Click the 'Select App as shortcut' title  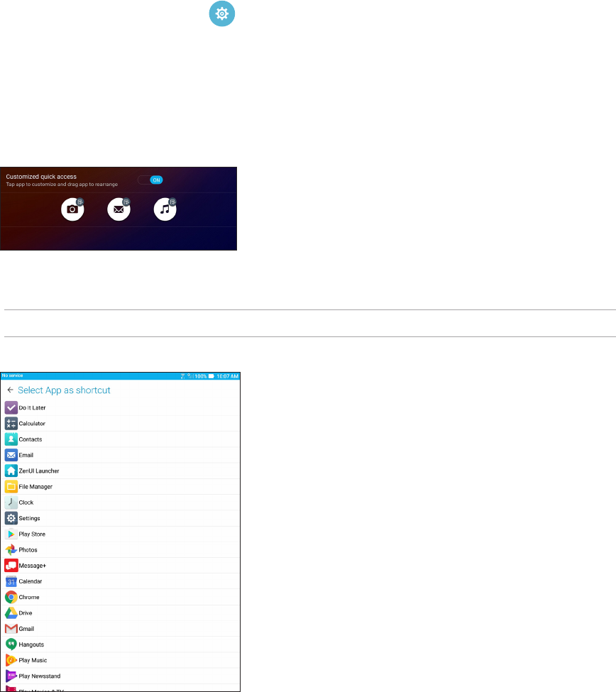64,390
